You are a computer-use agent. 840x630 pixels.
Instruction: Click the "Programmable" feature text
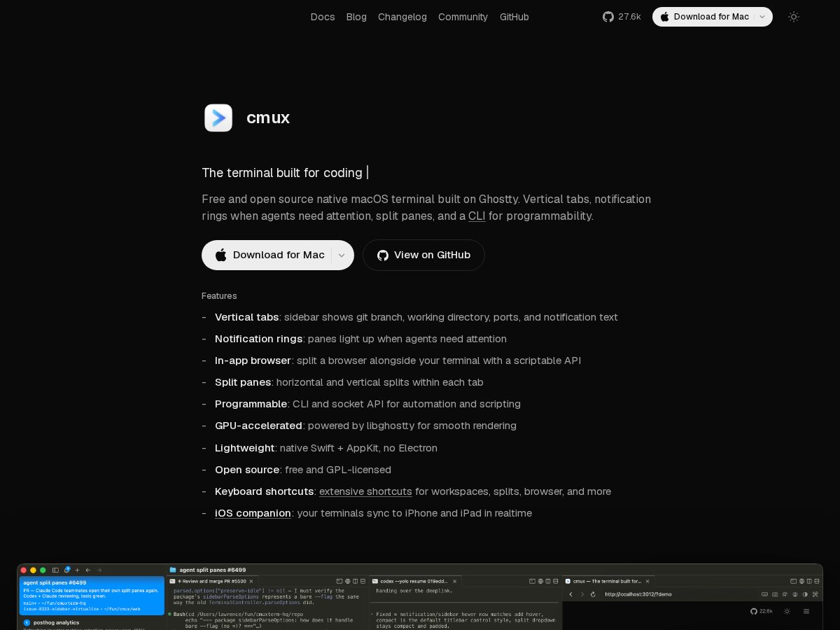[251, 404]
